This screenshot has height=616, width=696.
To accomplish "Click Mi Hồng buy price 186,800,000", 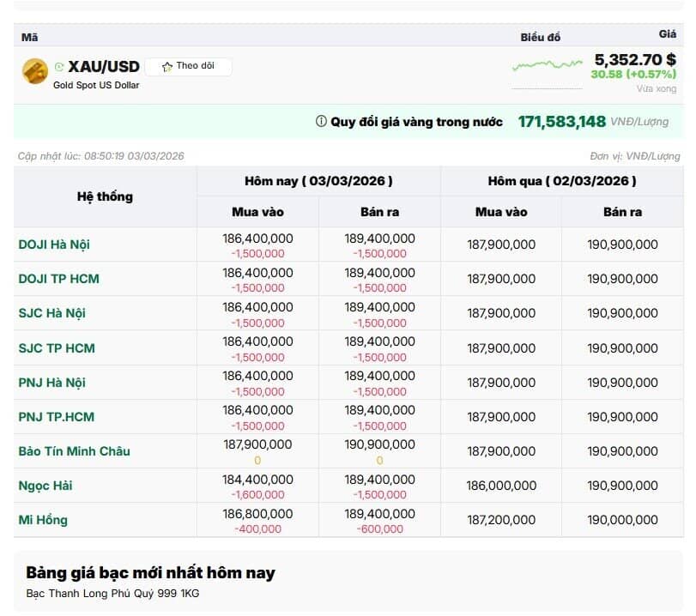I will [257, 514].
